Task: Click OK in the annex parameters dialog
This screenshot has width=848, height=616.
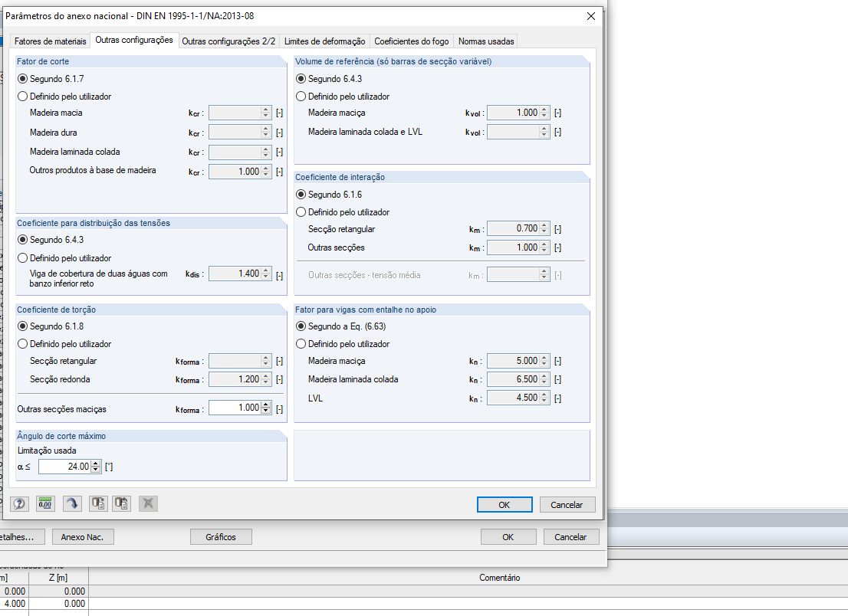Action: click(505, 505)
